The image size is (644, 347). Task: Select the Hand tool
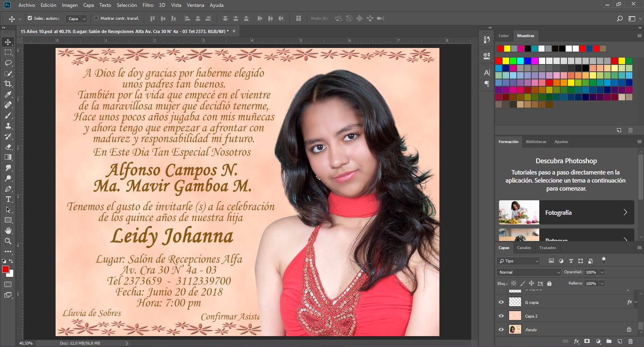click(x=8, y=231)
